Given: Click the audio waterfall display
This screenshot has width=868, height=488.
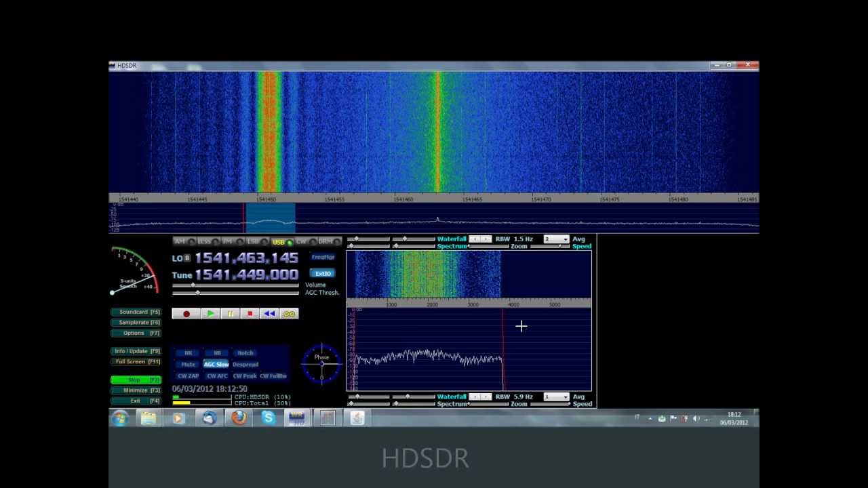Looking at the screenshot, I should tap(469, 274).
